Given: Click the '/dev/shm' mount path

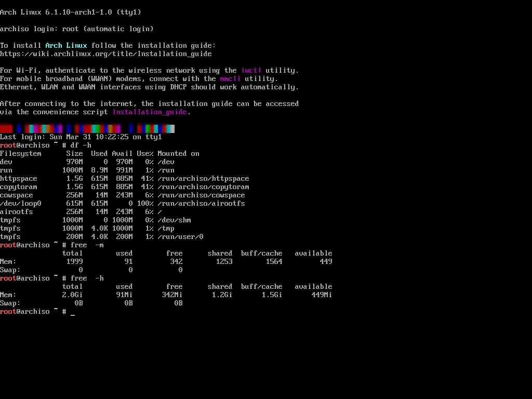Looking at the screenshot, I should [175, 220].
